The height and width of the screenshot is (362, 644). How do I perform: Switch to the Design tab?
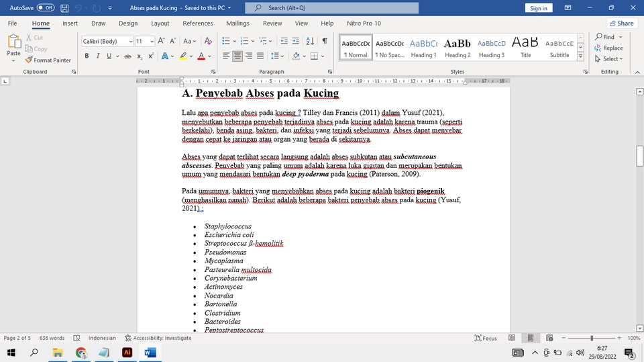(128, 24)
